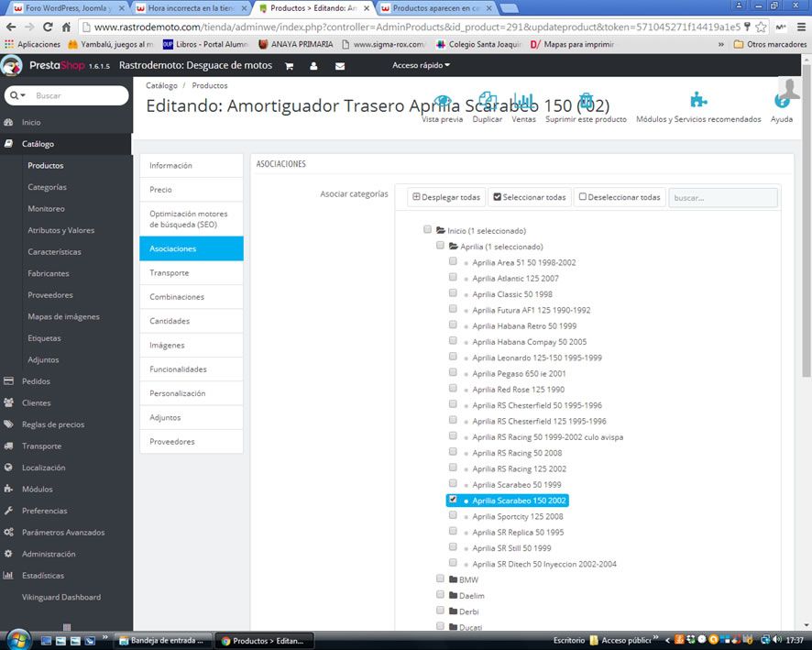The width and height of the screenshot is (812, 650).
Task: Check Aprilia Scarabeo 50 1999 checkbox
Action: click(x=453, y=483)
